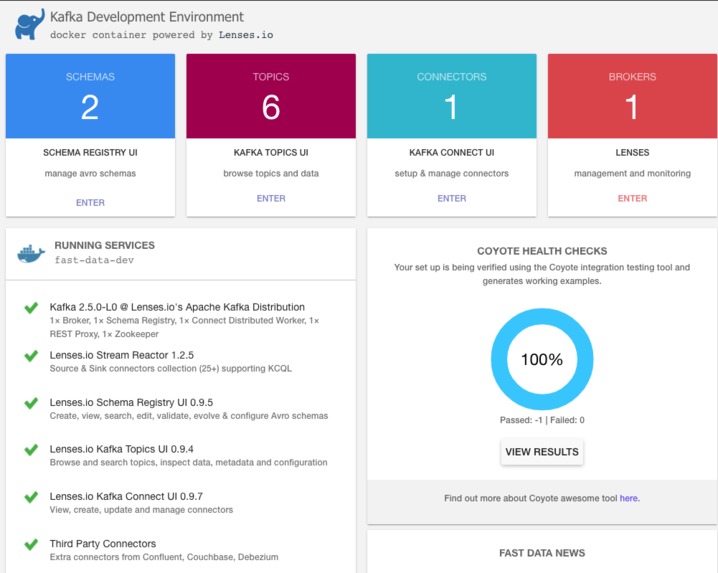Open Lenses via red ENTER link

pyautogui.click(x=632, y=198)
